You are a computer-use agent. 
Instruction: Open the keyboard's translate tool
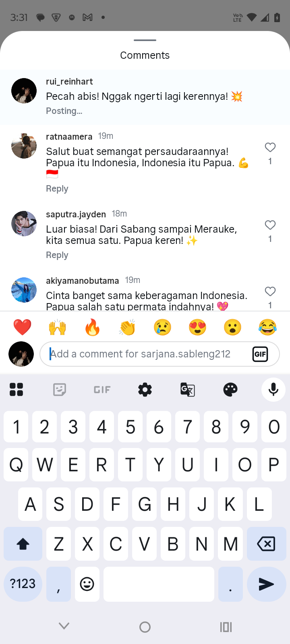point(188,390)
